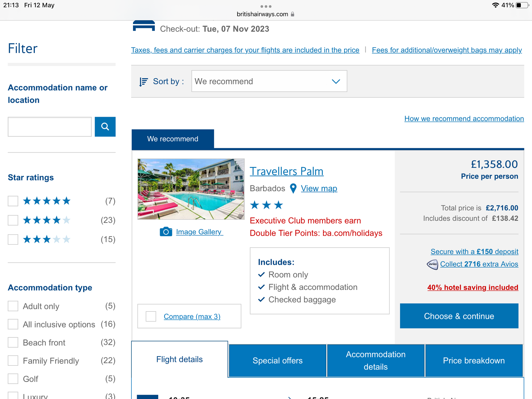
Task: Click the bed icon beside Check-out date
Action: pyautogui.click(x=144, y=26)
